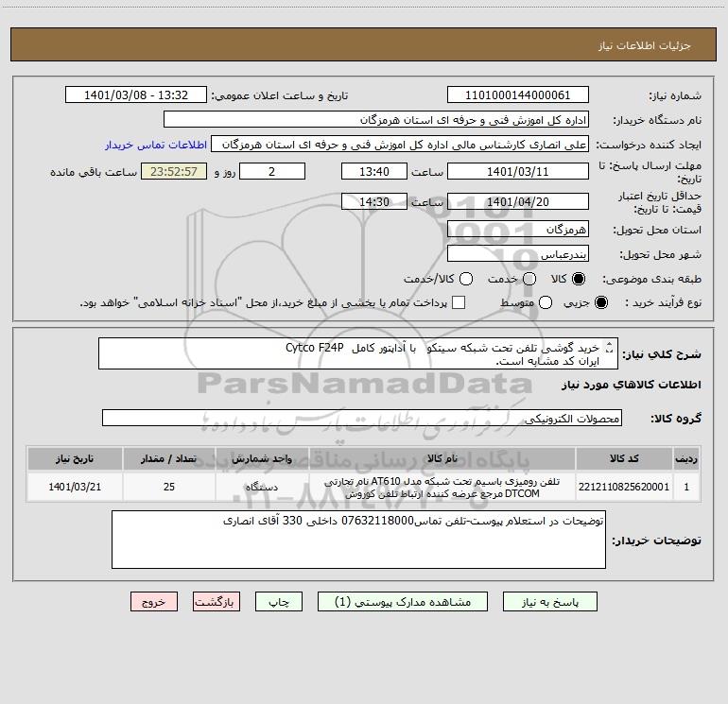The image size is (728, 704).
Task: Open buyer contact information link
Action: click(156, 145)
